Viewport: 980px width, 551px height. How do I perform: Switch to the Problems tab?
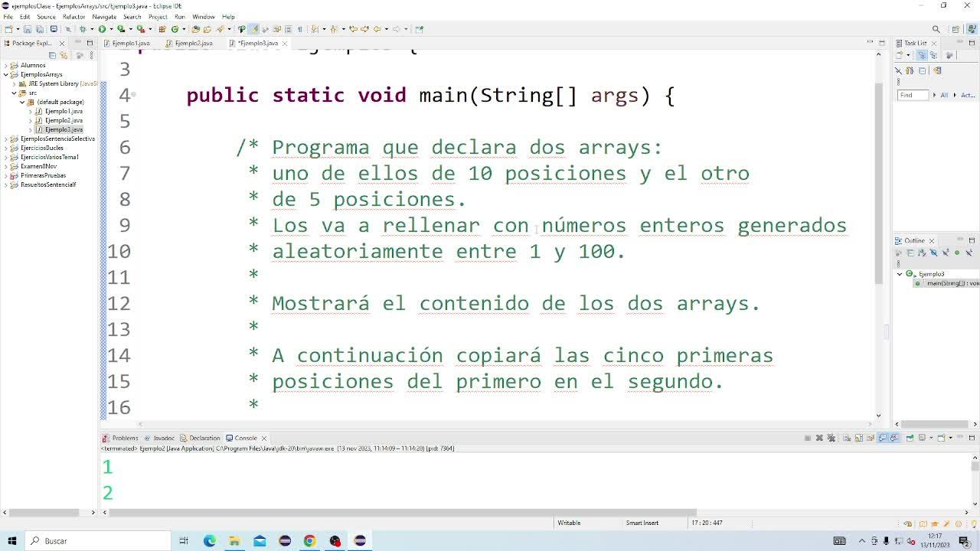point(120,438)
